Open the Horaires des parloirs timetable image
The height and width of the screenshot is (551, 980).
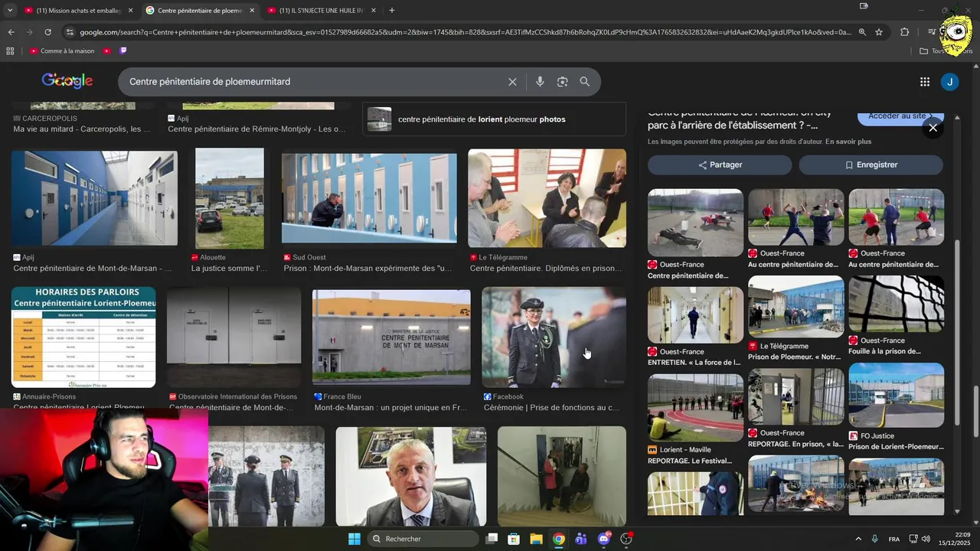point(83,337)
